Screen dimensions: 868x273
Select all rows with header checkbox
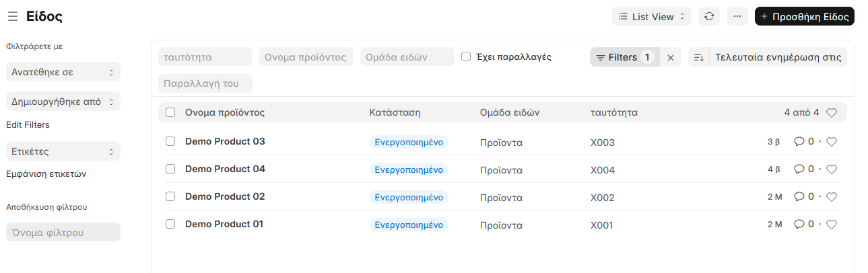pos(170,112)
